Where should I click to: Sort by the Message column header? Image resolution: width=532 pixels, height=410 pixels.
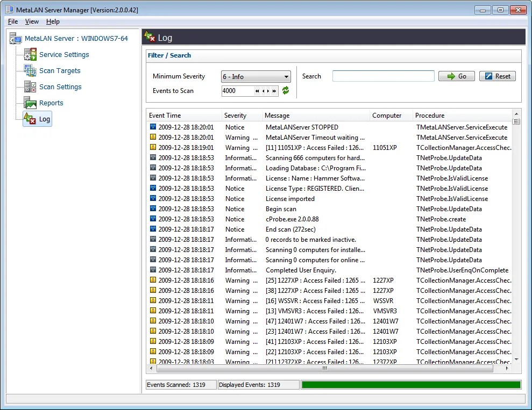[316, 115]
